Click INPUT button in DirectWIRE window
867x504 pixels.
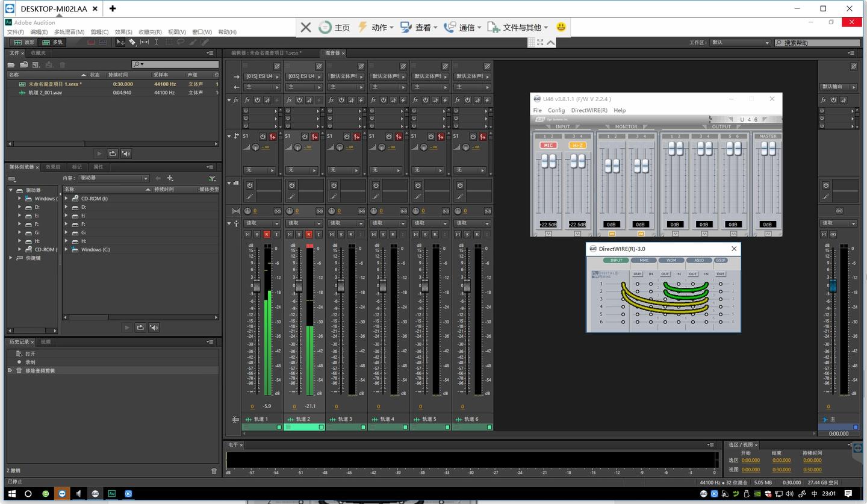617,261
